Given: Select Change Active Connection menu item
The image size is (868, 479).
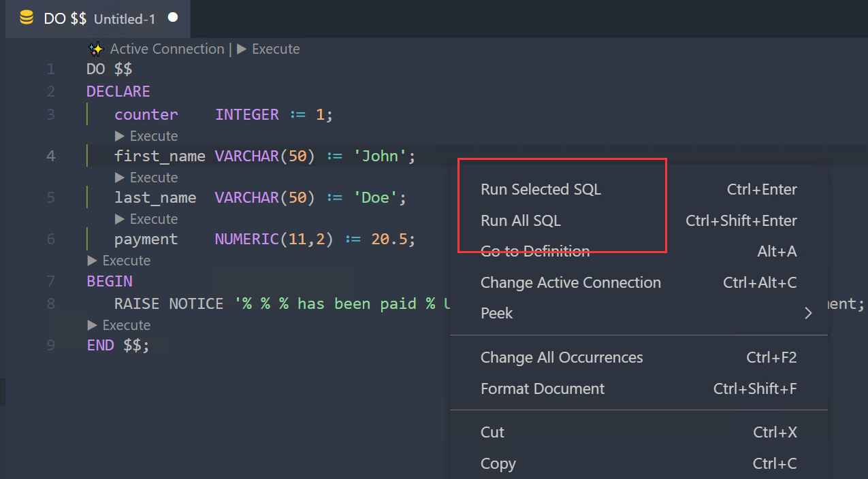Looking at the screenshot, I should tap(639, 282).
